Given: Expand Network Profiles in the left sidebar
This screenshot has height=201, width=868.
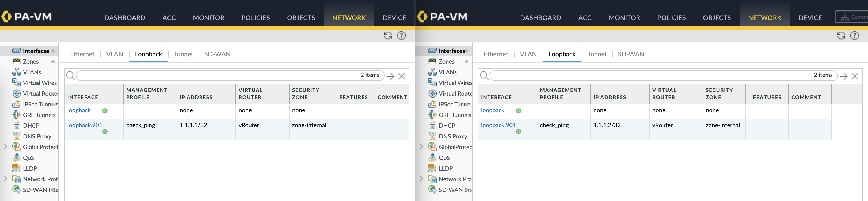Looking at the screenshot, I should [x=5, y=179].
